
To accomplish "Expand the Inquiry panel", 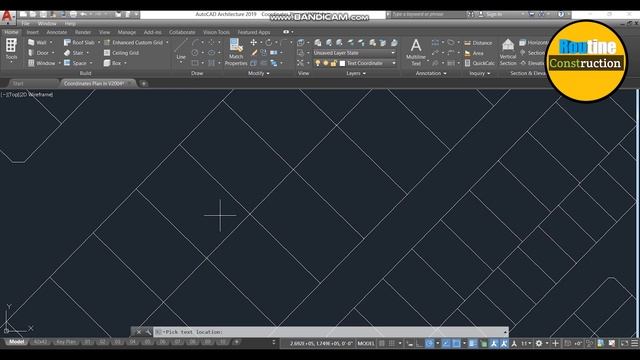I will 480,73.
